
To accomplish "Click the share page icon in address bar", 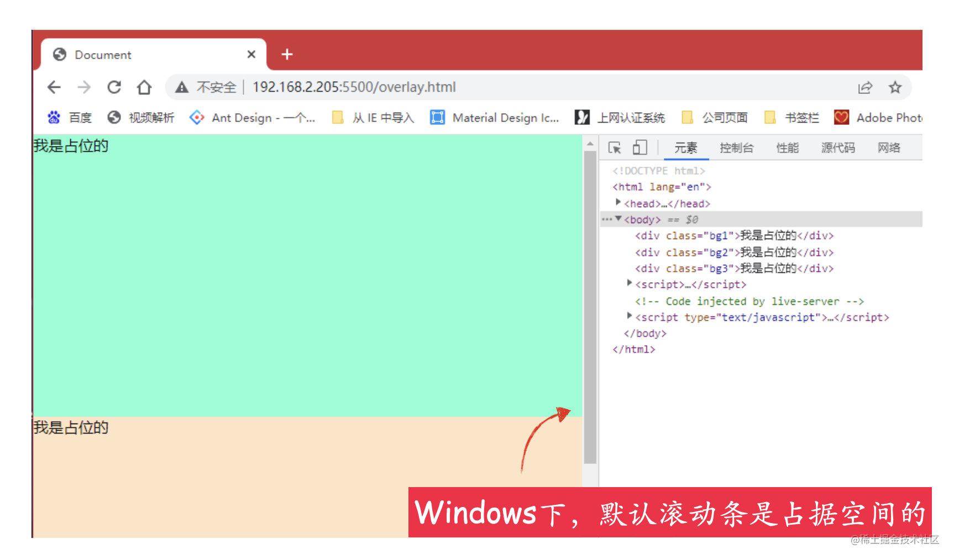I will 865,87.
